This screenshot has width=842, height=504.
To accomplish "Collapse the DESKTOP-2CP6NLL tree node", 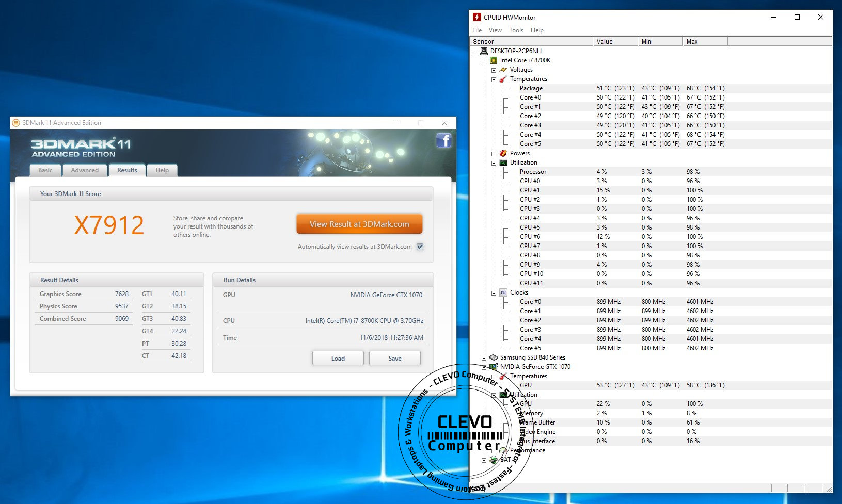I will pyautogui.click(x=474, y=52).
